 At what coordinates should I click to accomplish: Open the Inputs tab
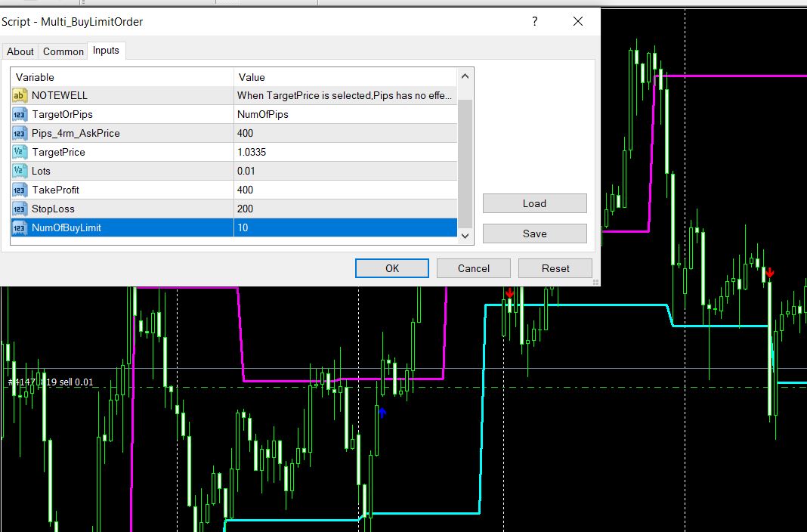(x=106, y=51)
